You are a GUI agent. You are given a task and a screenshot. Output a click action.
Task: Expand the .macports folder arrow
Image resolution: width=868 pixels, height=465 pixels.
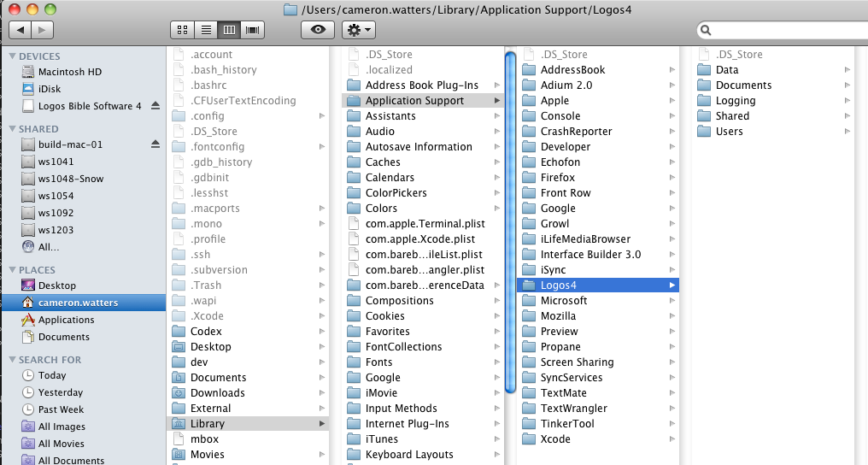[321, 209]
